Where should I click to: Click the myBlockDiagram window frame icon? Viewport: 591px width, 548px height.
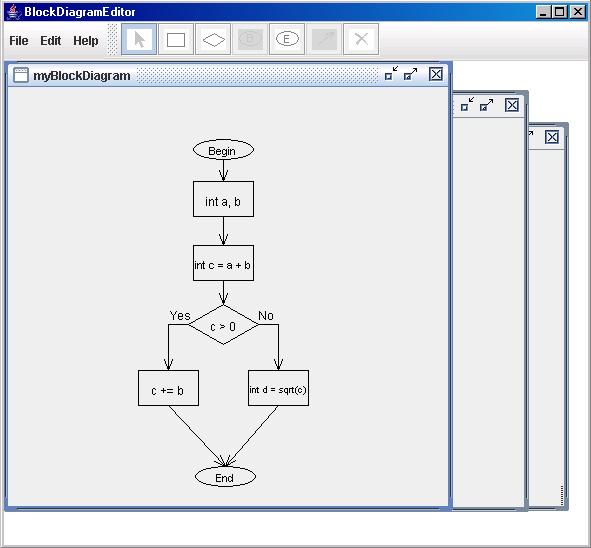(x=21, y=75)
